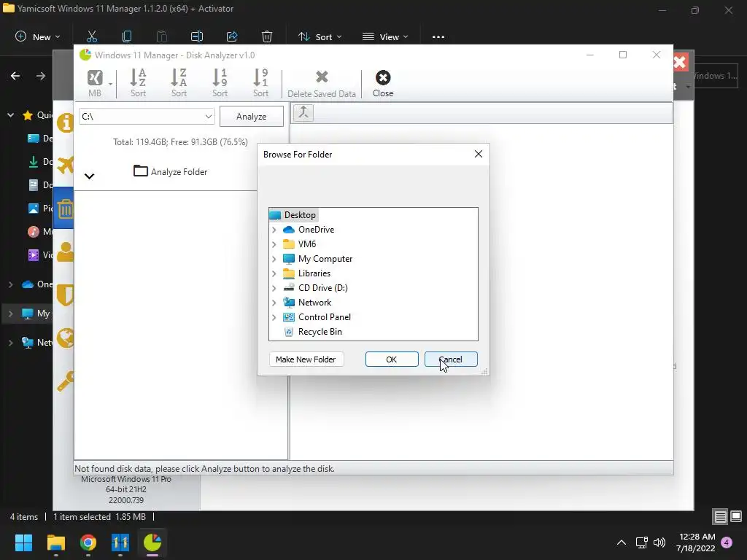Image resolution: width=747 pixels, height=560 pixels.
Task: Open the See more ellipsis menu
Action: click(x=438, y=36)
